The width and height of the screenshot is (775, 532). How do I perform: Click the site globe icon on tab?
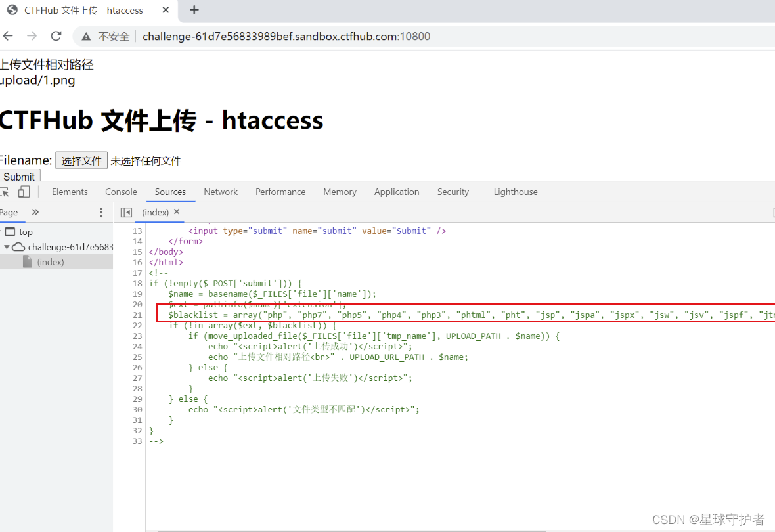coord(12,10)
